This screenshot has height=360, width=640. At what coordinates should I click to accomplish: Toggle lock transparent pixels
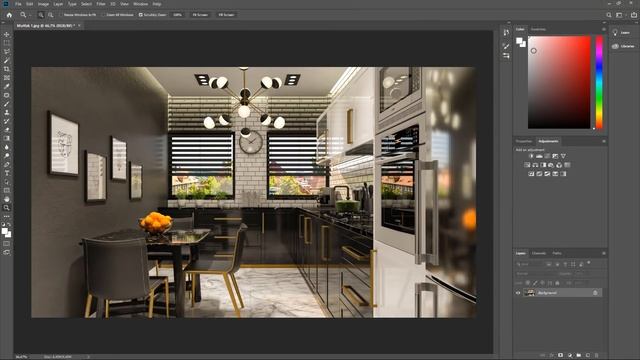point(528,283)
